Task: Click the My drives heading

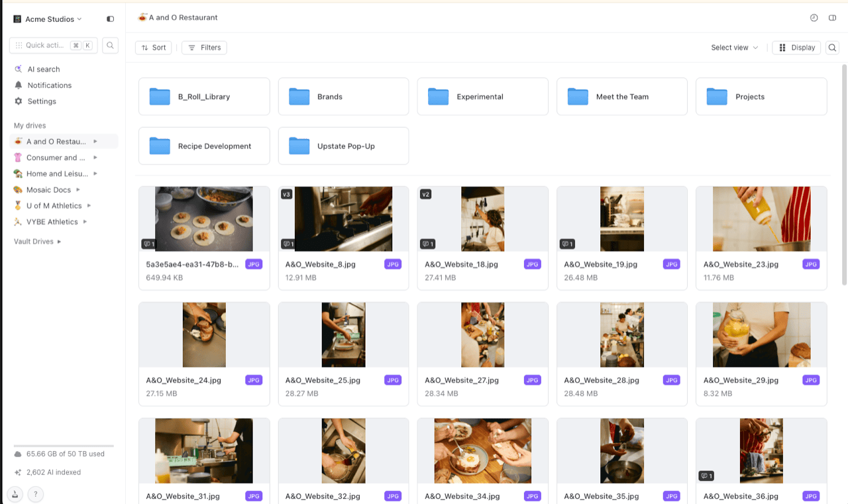Action: point(30,126)
